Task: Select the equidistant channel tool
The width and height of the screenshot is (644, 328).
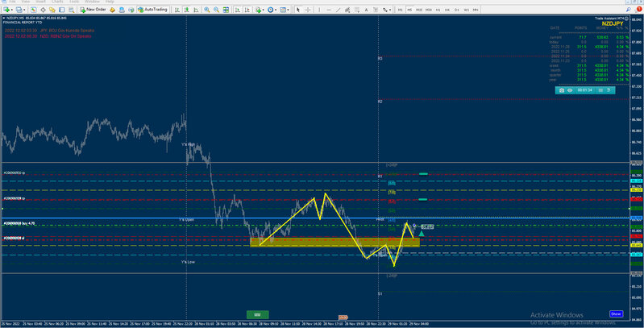Action: pyautogui.click(x=347, y=10)
